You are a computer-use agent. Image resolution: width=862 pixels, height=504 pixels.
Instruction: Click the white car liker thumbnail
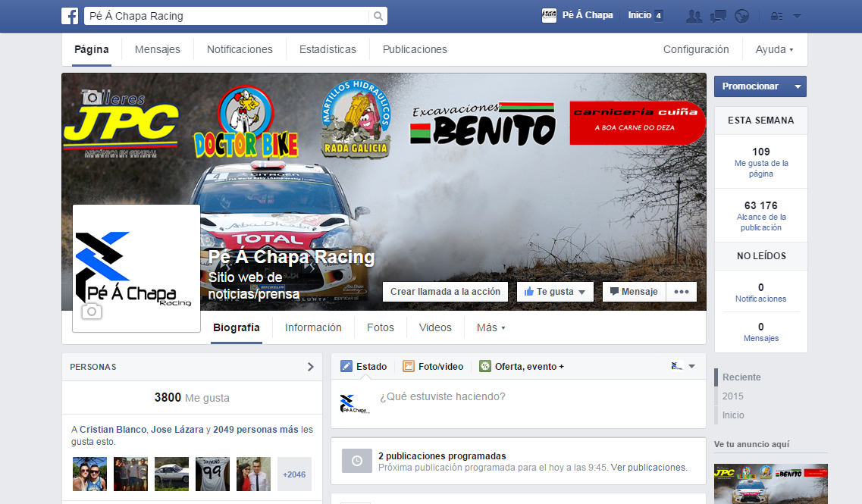point(171,474)
